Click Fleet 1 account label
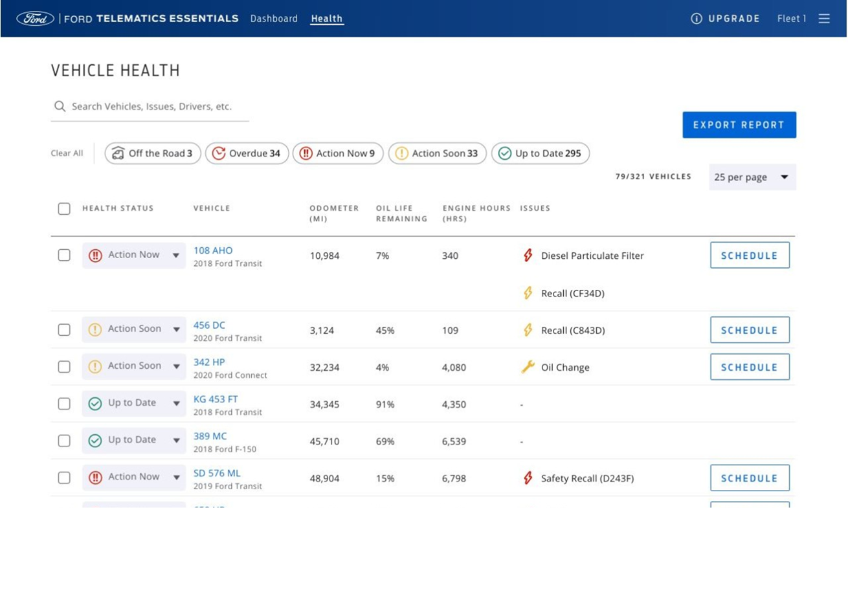The image size is (848, 616). click(x=792, y=19)
